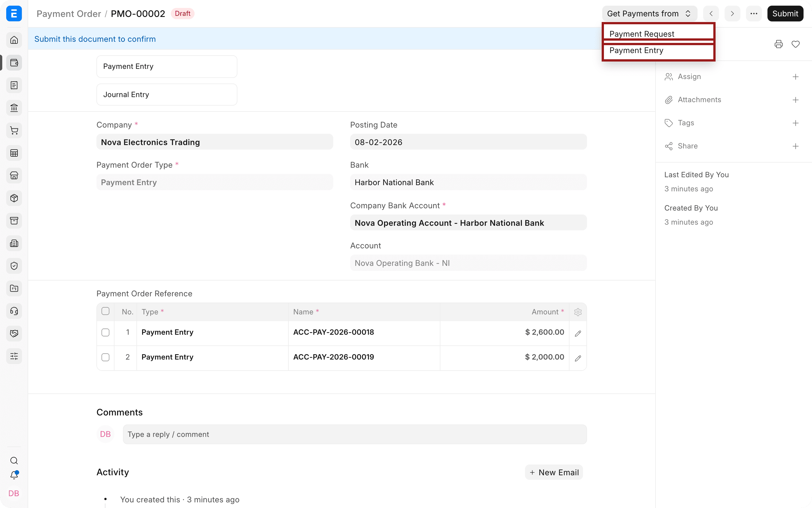Open the shopping cart Buying icon
Viewport: 812px width, 508px height.
(x=14, y=130)
